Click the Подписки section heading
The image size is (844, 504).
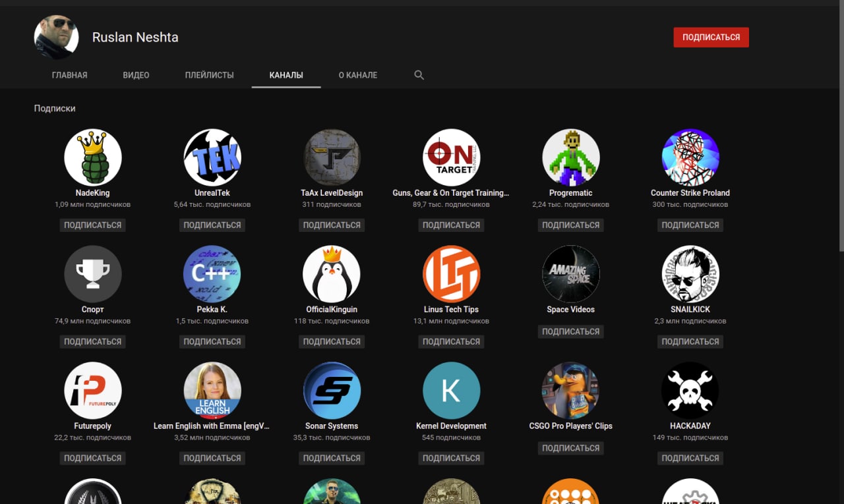point(55,108)
